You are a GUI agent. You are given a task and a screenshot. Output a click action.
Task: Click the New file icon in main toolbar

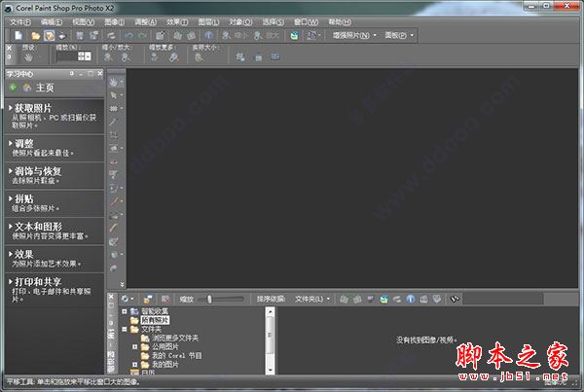(x=18, y=35)
